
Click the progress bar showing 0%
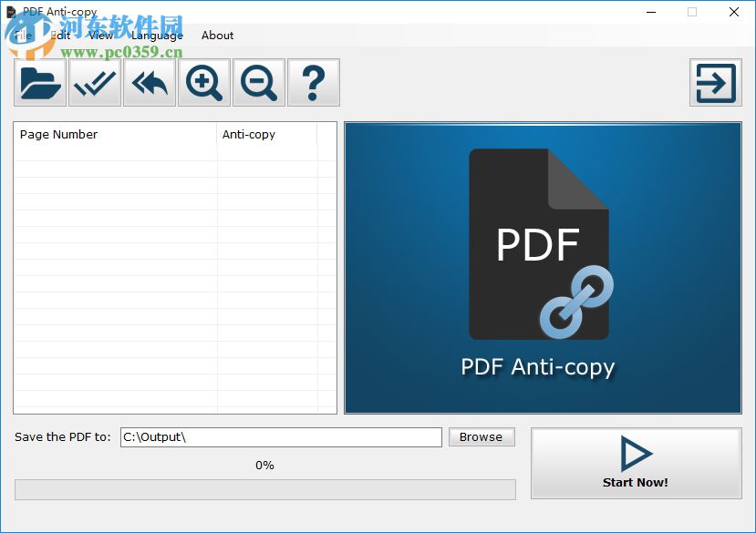pyautogui.click(x=264, y=489)
